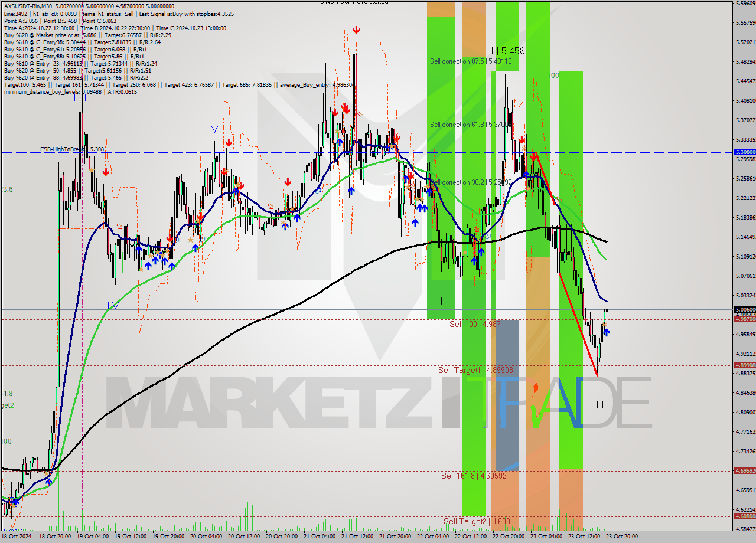Image resolution: width=756 pixels, height=543 pixels.
Task: Click the red 4.98700 price axis tag
Action: 744,319
